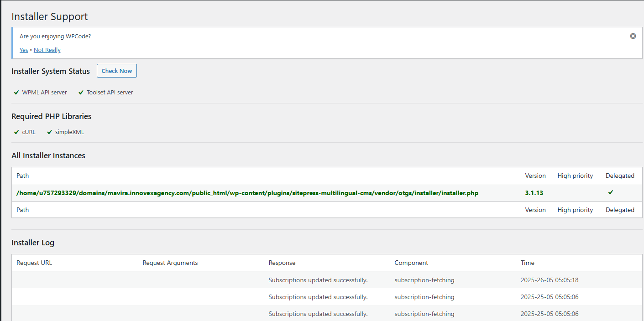Click the log time 2025-26-05 05:05:18
Image resolution: width=644 pixels, height=321 pixels.
click(550, 280)
